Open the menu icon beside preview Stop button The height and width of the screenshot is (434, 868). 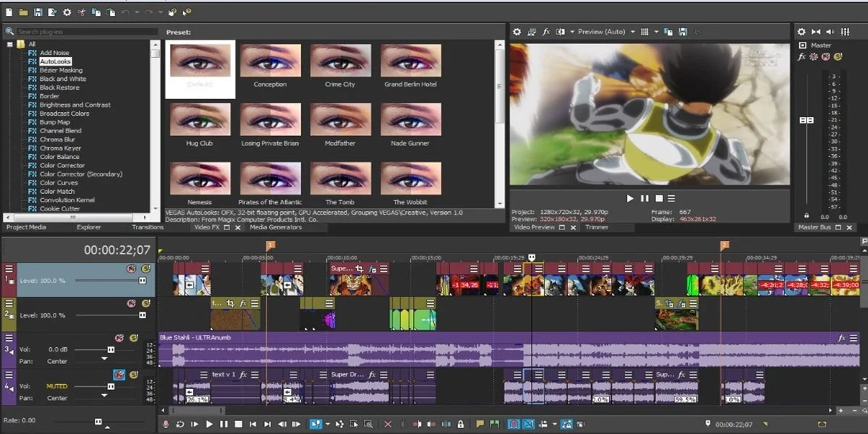click(x=671, y=198)
